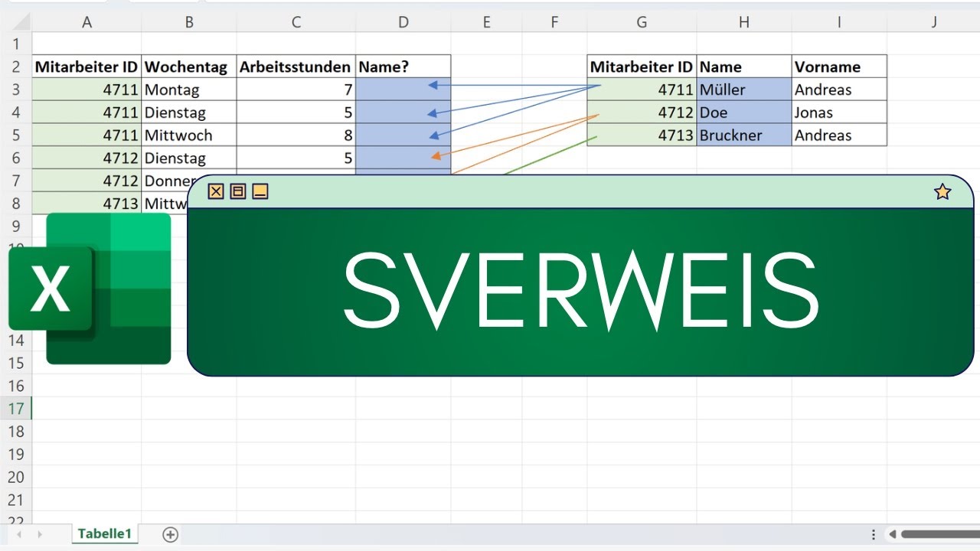Select row 3 header
Viewport: 980px width, 551px height.
point(16,90)
